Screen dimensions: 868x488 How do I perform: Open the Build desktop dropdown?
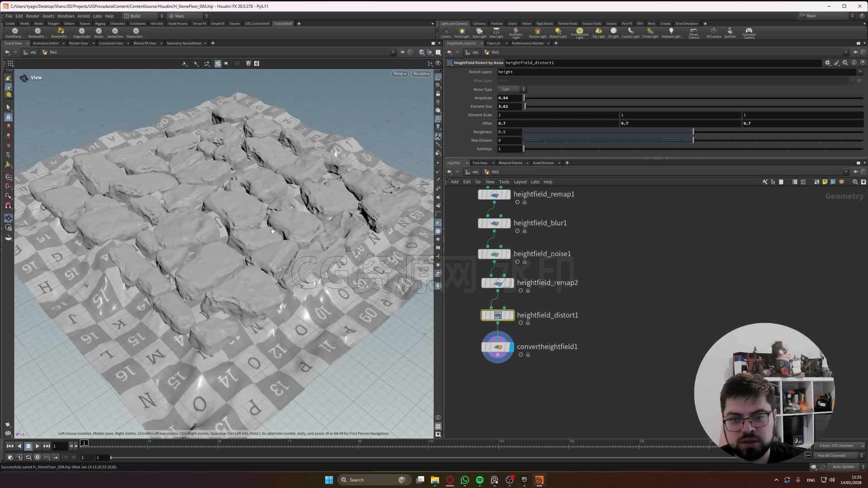pyautogui.click(x=144, y=16)
